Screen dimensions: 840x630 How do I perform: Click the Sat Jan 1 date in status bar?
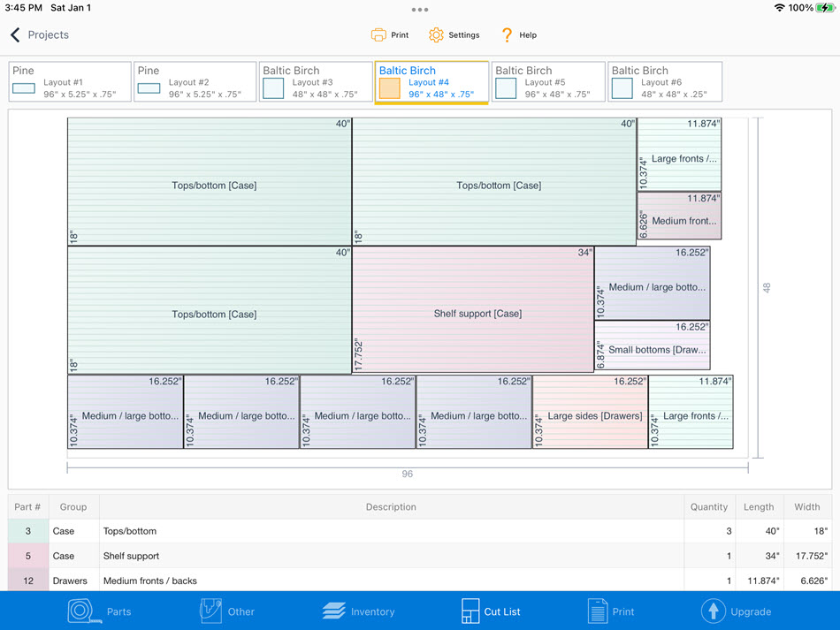[x=71, y=7]
